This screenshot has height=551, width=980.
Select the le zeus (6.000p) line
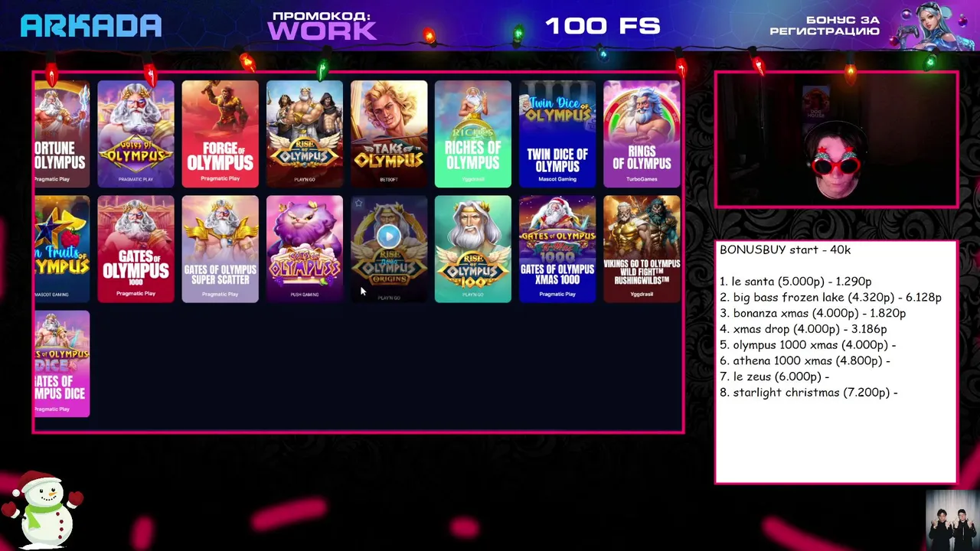click(775, 377)
